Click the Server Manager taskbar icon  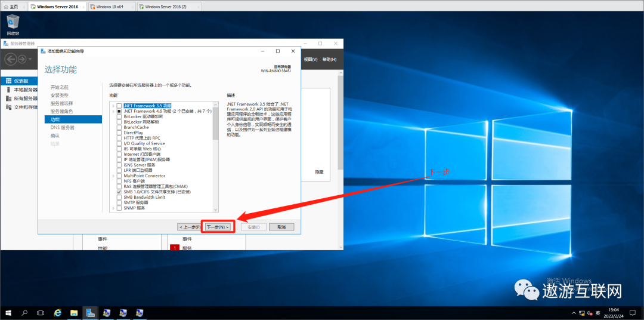click(x=90, y=312)
